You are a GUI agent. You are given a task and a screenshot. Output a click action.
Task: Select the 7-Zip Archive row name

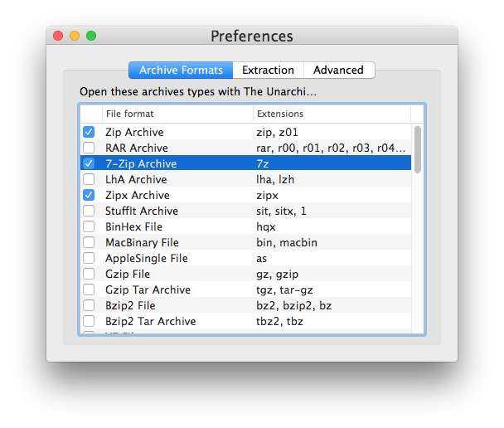(141, 163)
